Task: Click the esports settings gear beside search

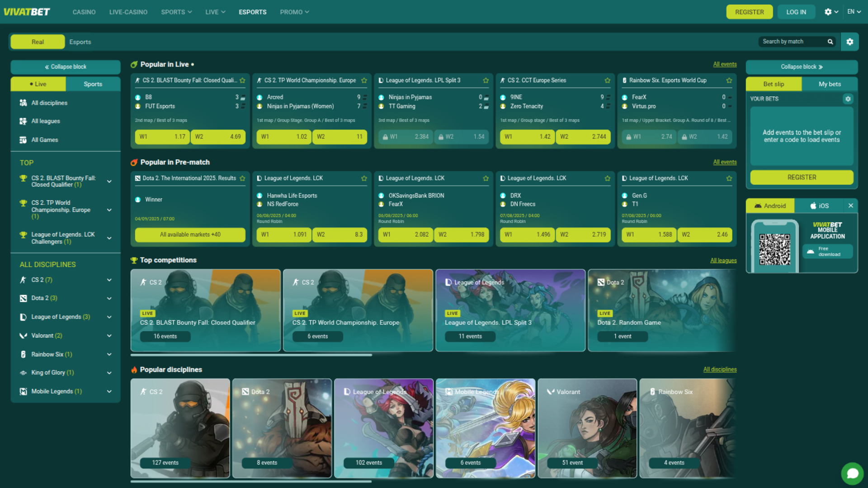Action: (849, 42)
